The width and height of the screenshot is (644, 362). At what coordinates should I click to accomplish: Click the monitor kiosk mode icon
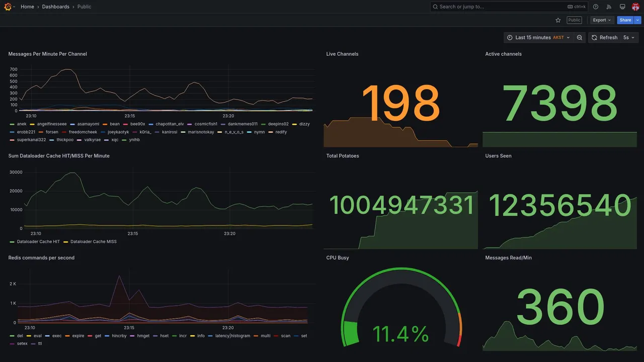click(x=622, y=7)
